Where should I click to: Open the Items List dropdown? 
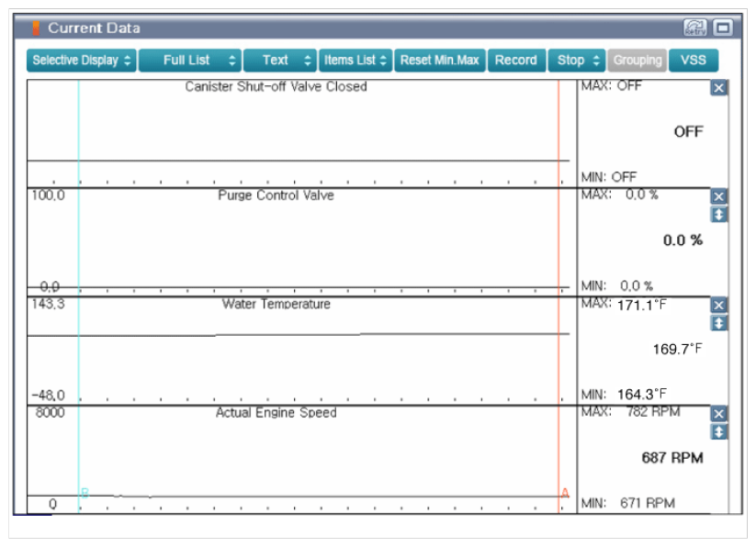[x=355, y=61]
